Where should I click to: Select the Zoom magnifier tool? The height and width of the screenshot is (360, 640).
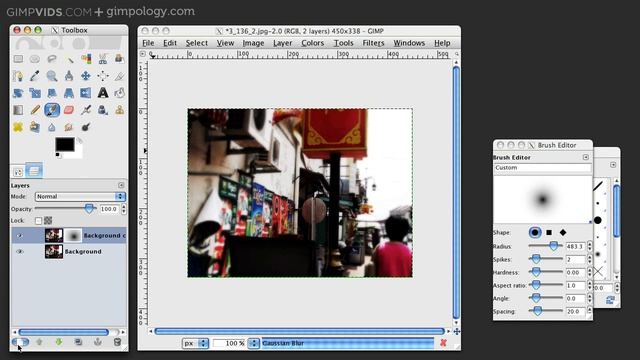pos(52,76)
